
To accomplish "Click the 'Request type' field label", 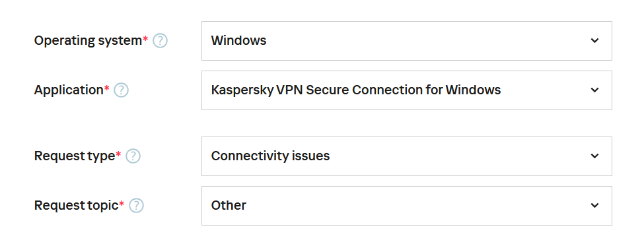I will coord(75,156).
